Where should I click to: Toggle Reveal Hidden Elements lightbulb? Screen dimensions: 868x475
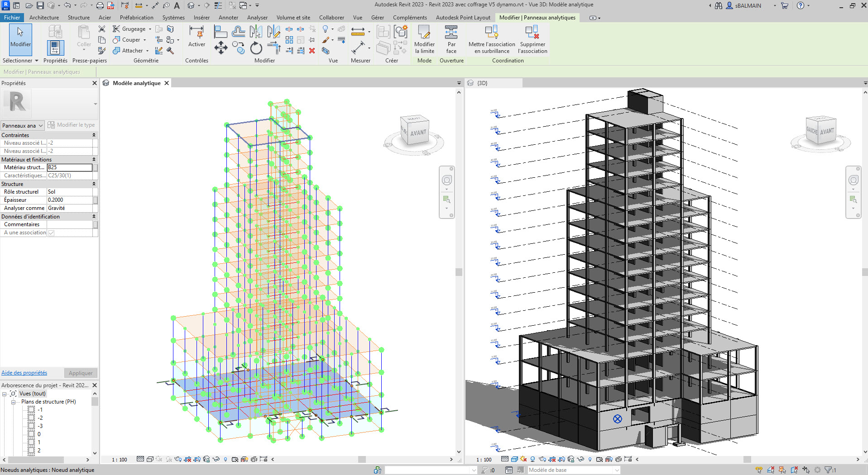225,459
